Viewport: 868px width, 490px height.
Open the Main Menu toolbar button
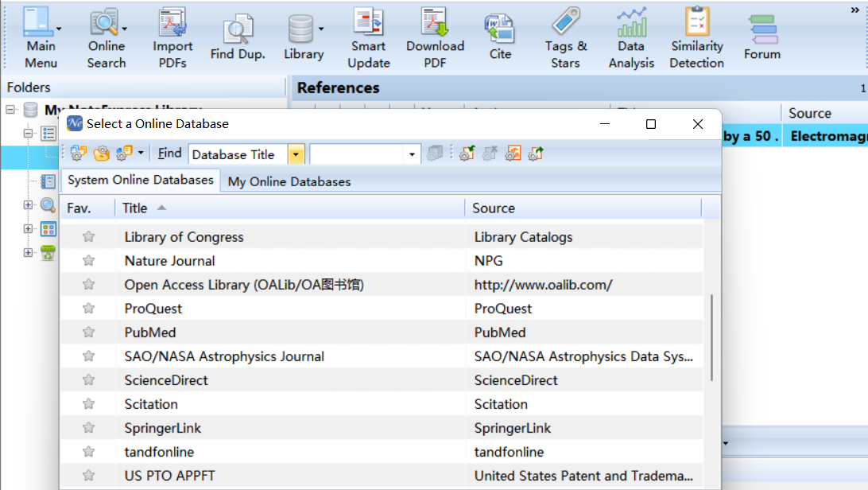[x=41, y=37]
